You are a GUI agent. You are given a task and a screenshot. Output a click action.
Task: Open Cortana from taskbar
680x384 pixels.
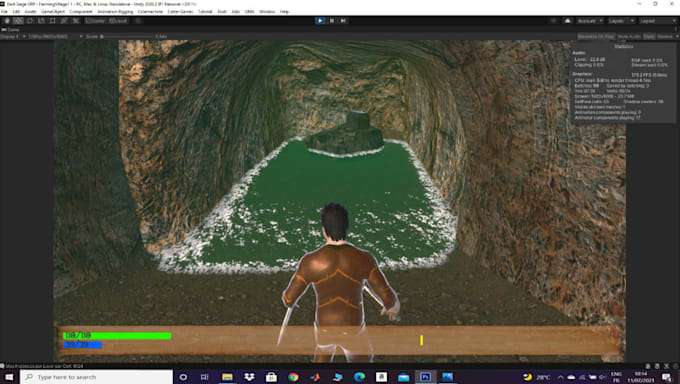[x=183, y=377]
